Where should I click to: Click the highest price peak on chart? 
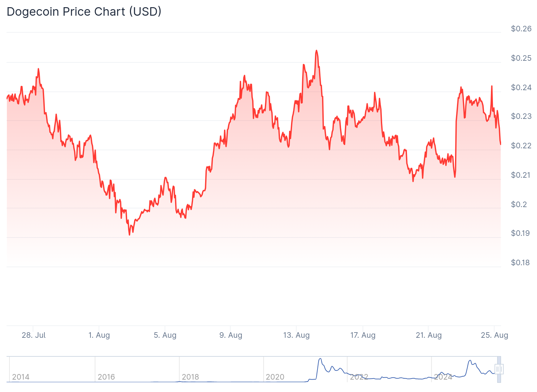316,51
